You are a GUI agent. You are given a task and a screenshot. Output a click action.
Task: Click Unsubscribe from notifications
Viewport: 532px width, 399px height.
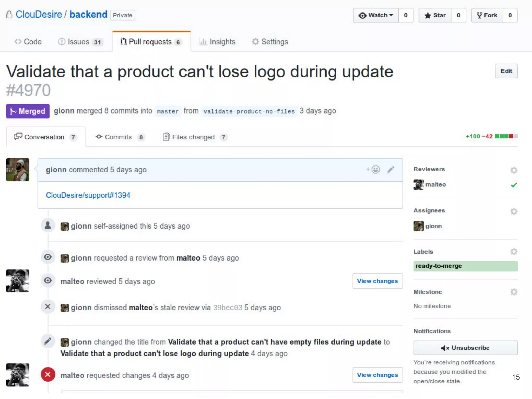[465, 348]
